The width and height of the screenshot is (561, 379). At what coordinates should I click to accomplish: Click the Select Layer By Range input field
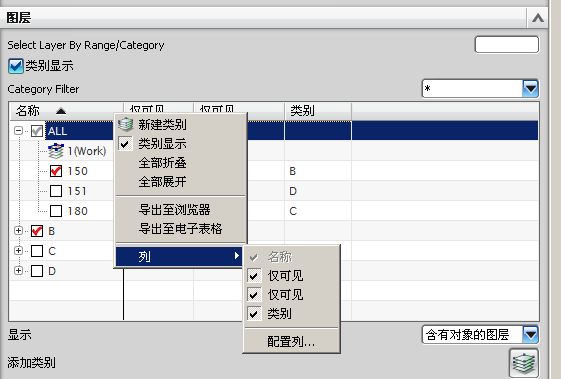[x=507, y=45]
